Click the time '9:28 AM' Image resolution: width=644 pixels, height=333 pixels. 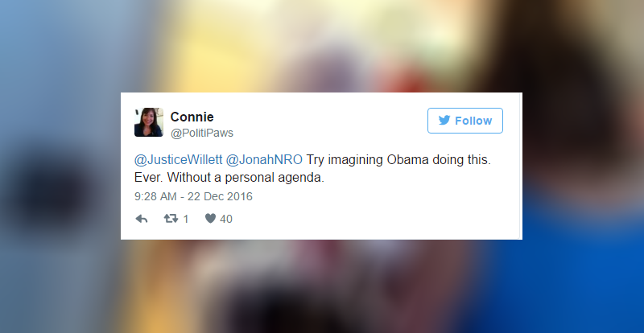[155, 197]
